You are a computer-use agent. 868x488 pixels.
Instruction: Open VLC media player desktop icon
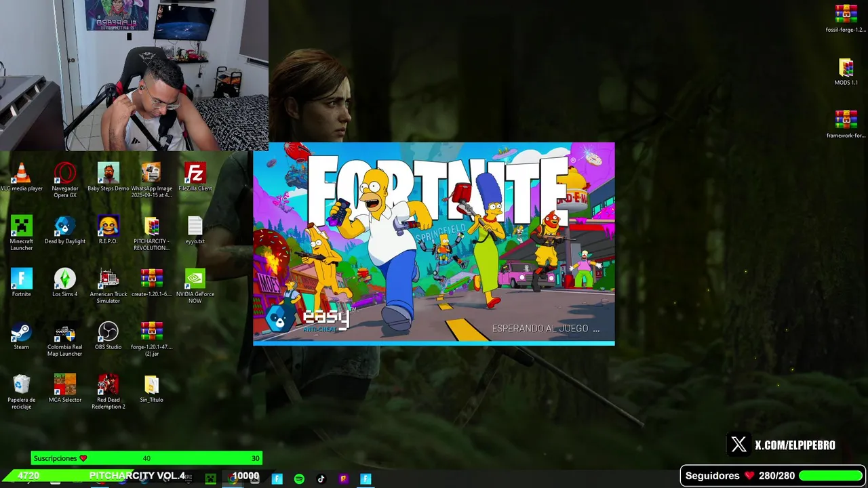click(x=21, y=178)
